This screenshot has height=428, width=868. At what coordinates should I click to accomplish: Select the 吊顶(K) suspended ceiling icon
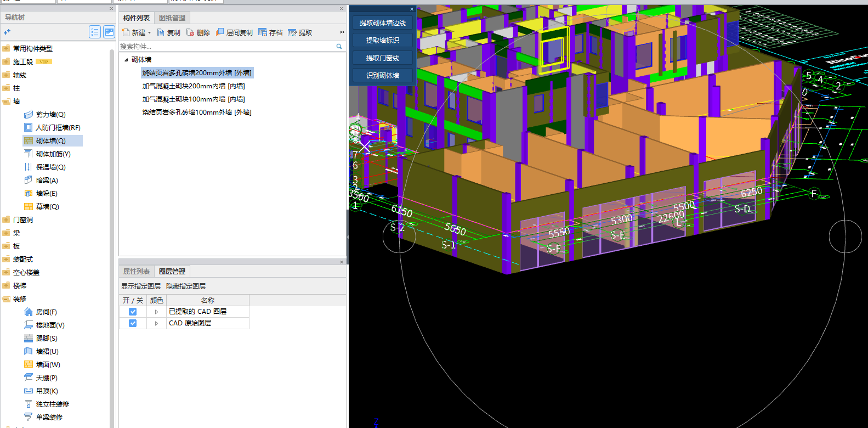coord(29,391)
